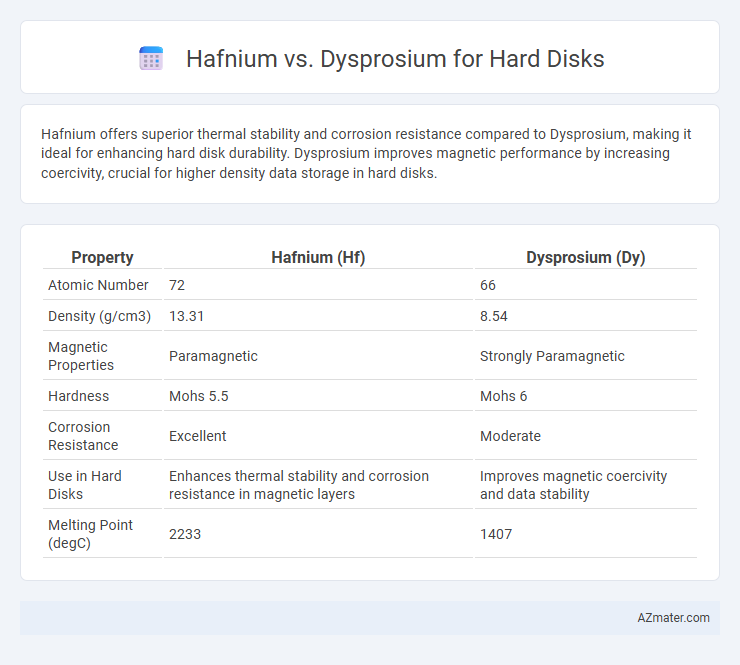Viewport: 740px width, 665px height.
Task: Click the summary paragraph starting 'Hafnium offers superior'
Action: [366, 153]
